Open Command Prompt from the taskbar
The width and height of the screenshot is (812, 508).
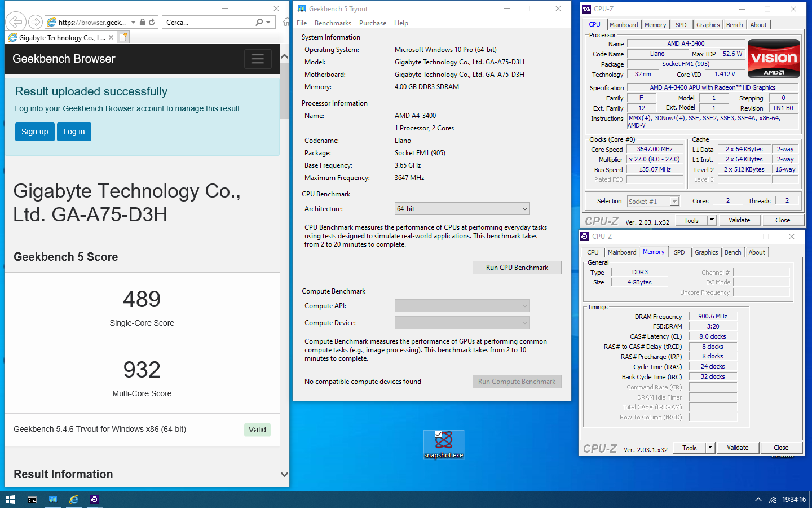[32, 500]
